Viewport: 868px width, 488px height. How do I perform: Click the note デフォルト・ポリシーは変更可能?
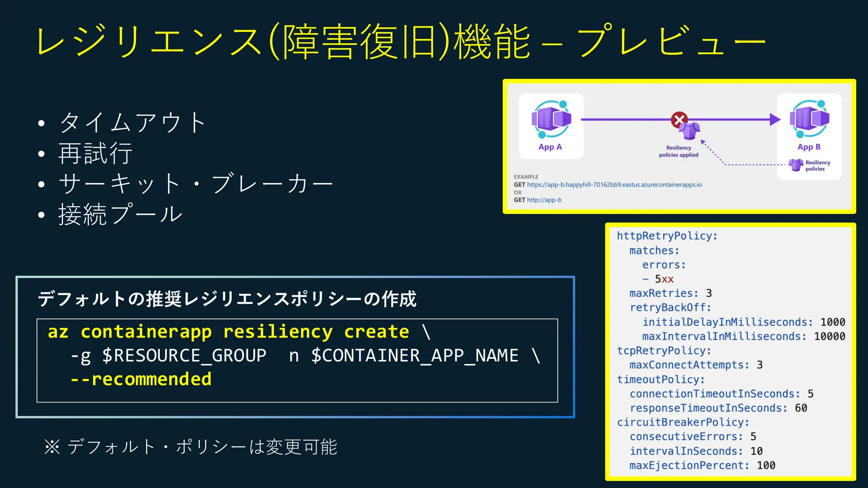pos(191,447)
